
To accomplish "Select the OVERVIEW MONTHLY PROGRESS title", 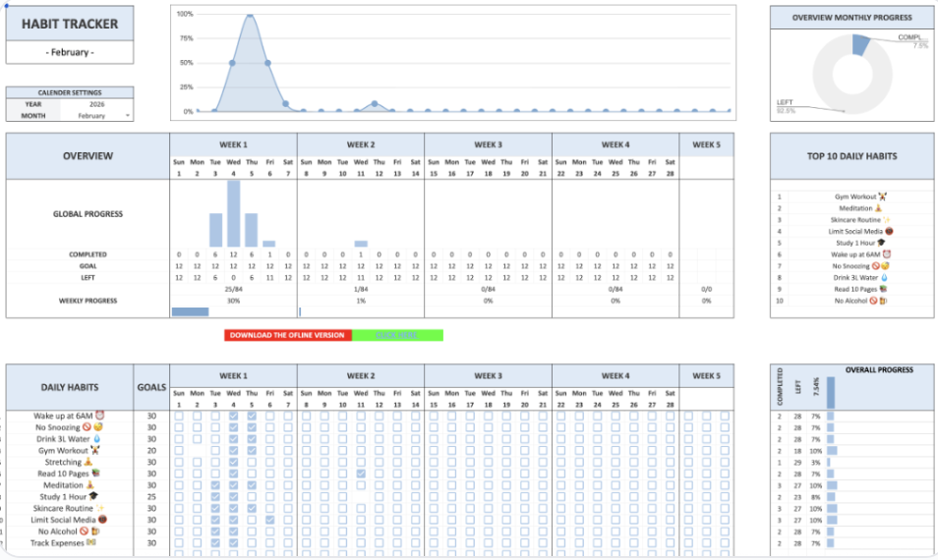I will click(851, 18).
